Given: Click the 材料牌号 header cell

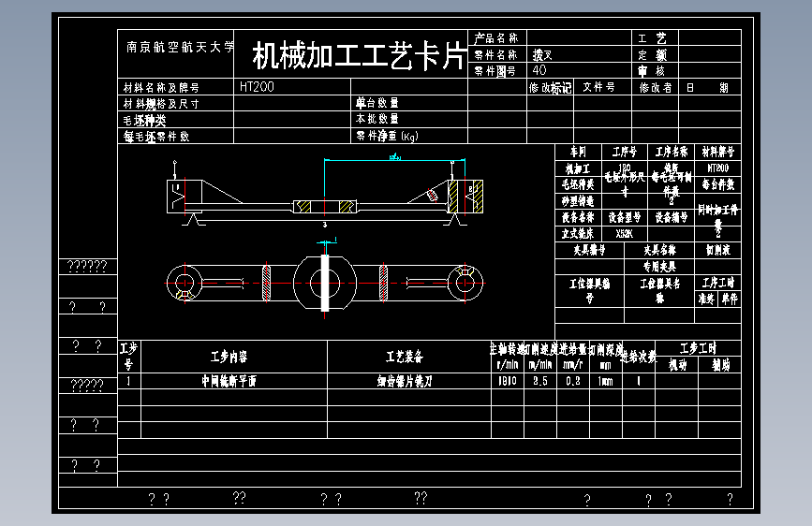Looking at the screenshot, I should [717, 152].
